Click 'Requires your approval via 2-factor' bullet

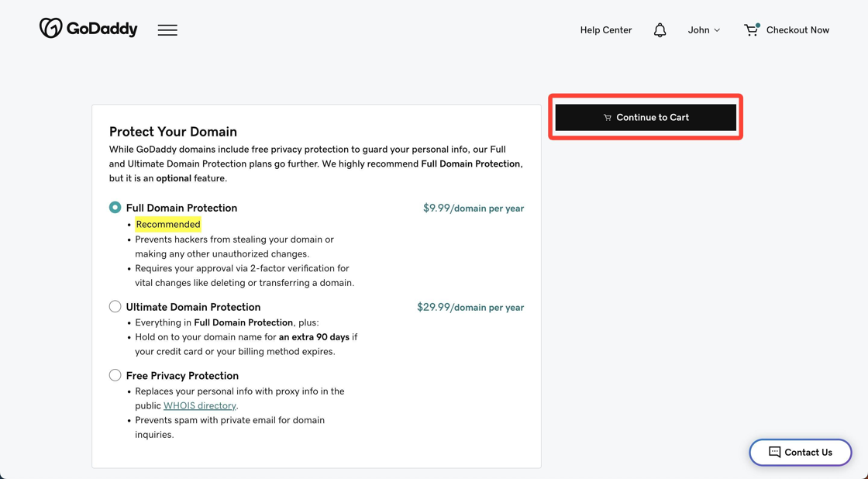coord(245,275)
